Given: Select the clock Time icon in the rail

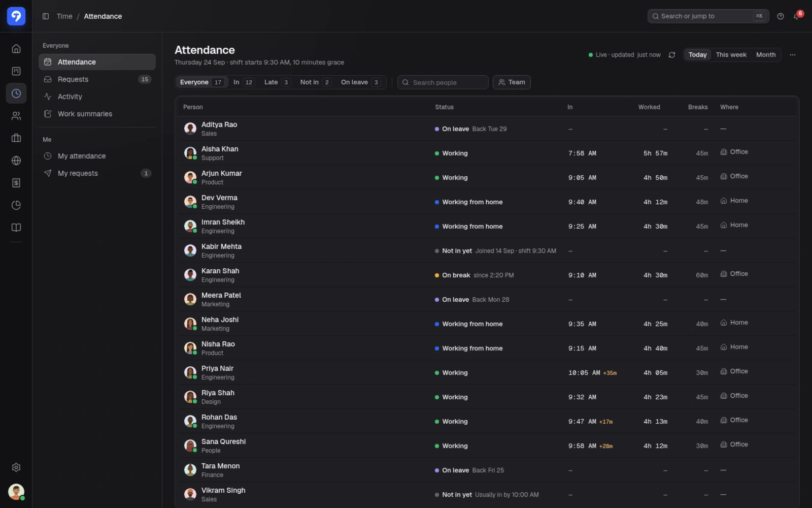Looking at the screenshot, I should 16,93.
